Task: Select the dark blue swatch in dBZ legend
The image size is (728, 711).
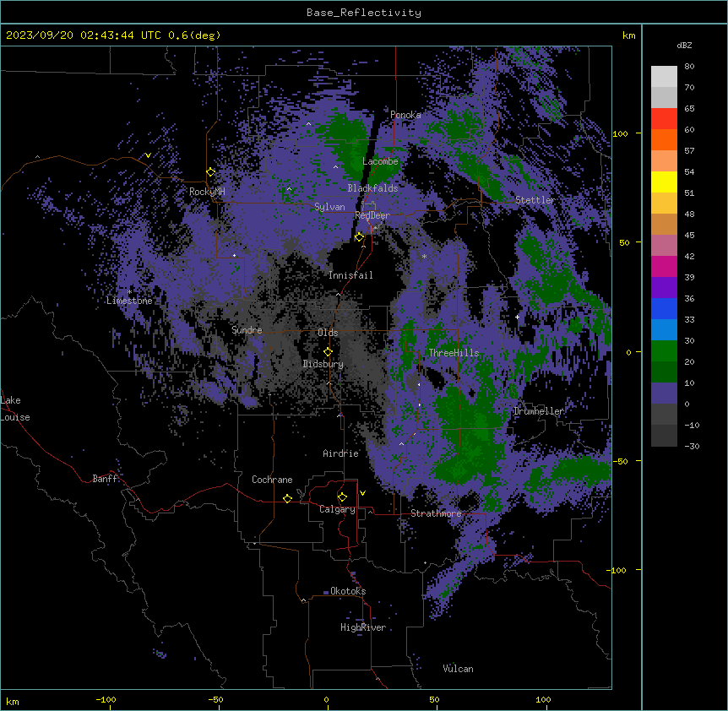Action: (x=664, y=308)
